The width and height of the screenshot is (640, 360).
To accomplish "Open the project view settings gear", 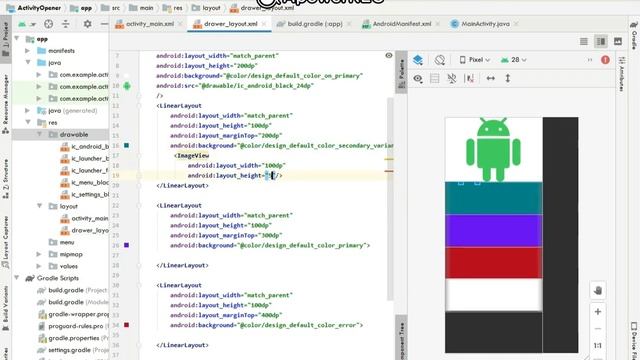I will point(87,24).
